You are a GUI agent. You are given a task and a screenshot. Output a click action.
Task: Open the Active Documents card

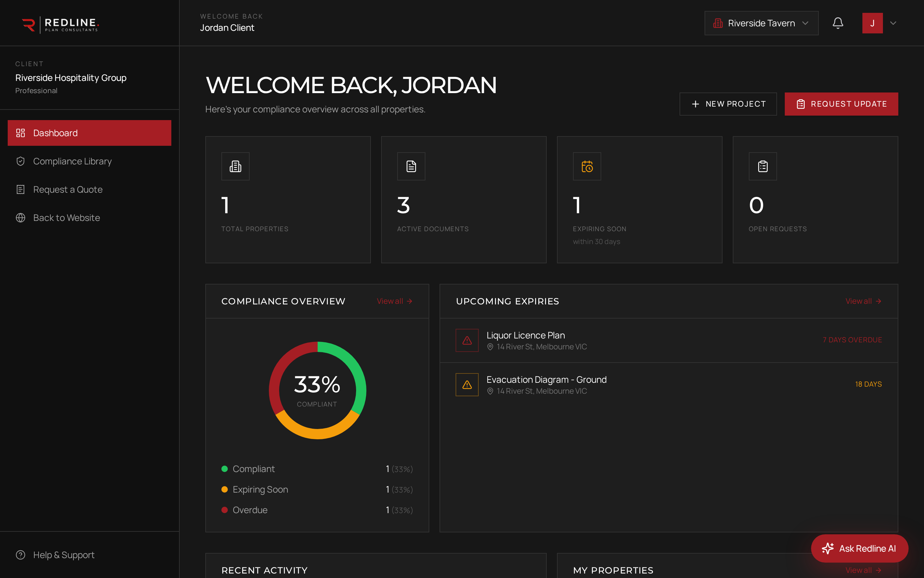464,199
